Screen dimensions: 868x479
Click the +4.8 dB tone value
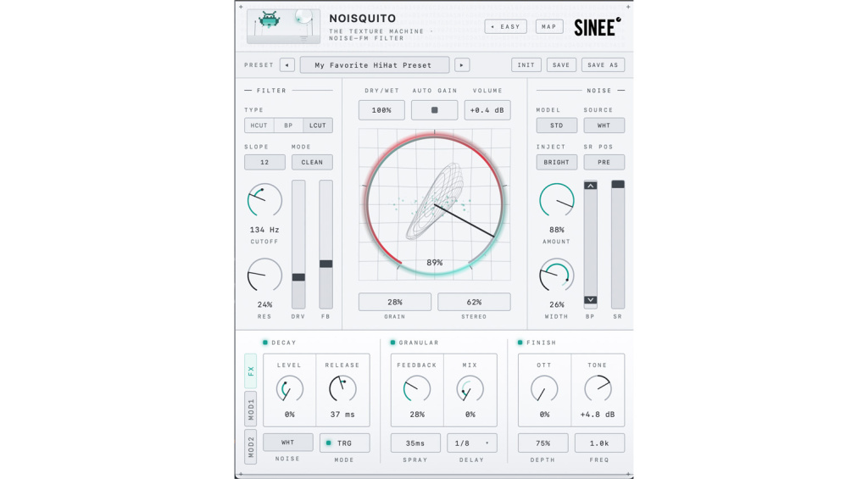(x=598, y=415)
